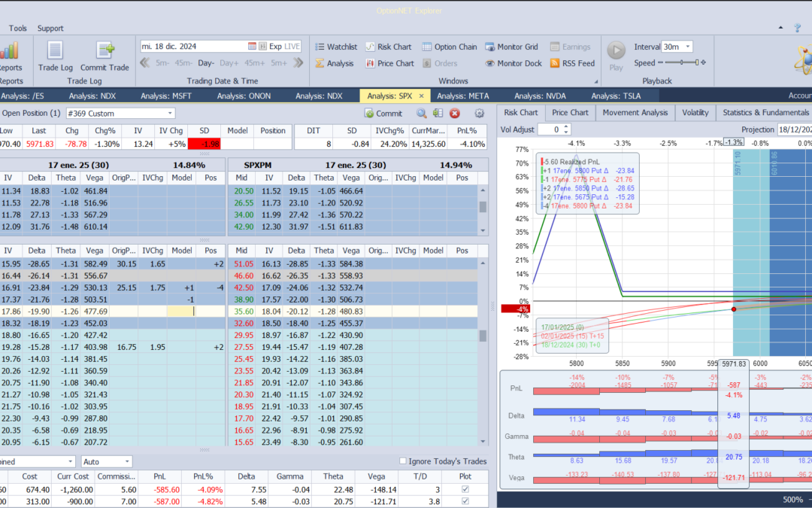The height and width of the screenshot is (508, 812).
Task: Click the LIVE mode button
Action: pos(292,46)
